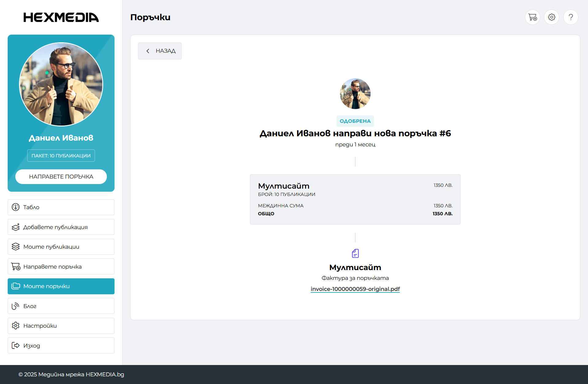Go to Табло in the sidebar
Screen dimensions: 588x384
[61, 207]
